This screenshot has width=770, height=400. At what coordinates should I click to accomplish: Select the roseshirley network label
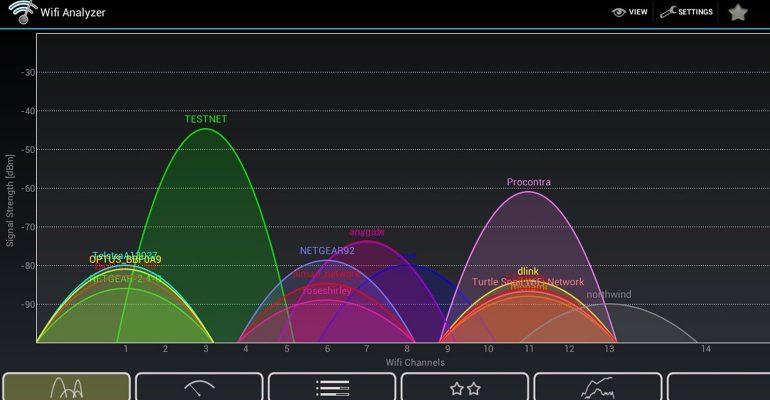327,290
